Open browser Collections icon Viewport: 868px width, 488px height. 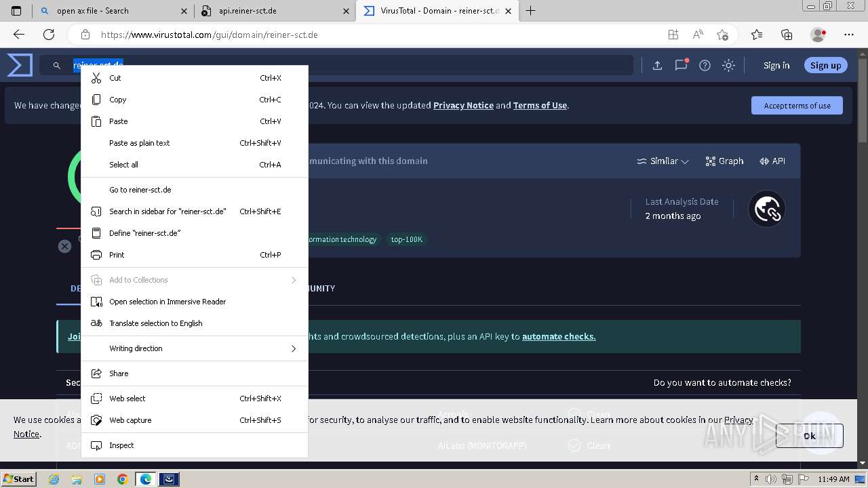787,35
